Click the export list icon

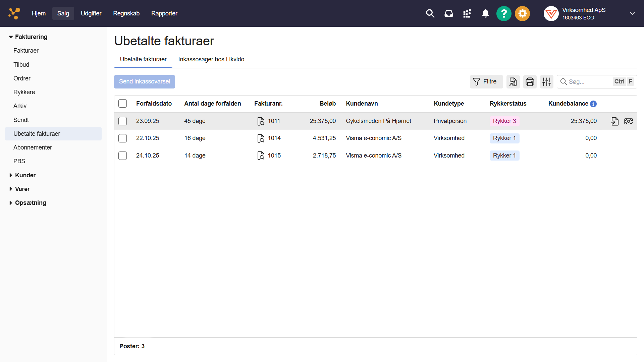coord(513,82)
